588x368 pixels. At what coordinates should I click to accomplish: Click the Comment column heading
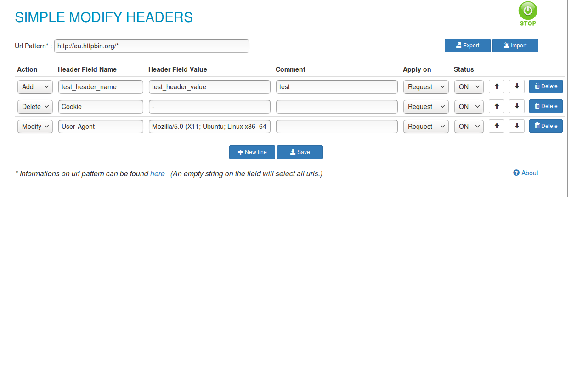[x=290, y=69]
